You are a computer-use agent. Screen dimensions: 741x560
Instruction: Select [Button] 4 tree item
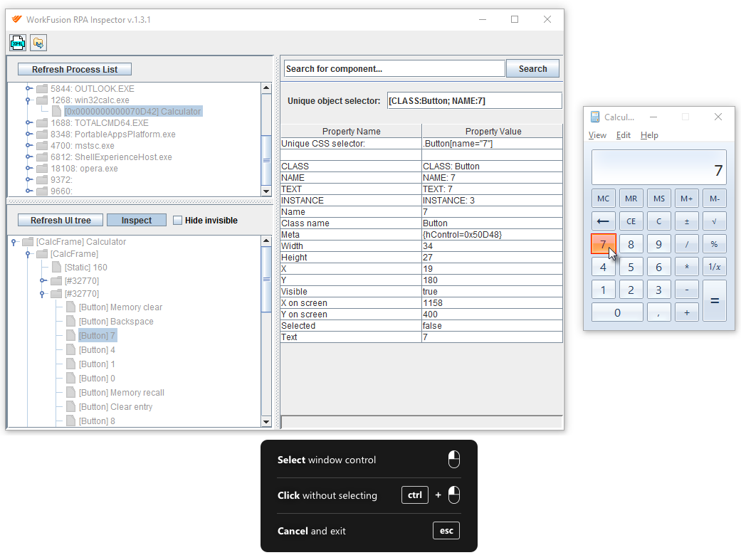[97, 349]
